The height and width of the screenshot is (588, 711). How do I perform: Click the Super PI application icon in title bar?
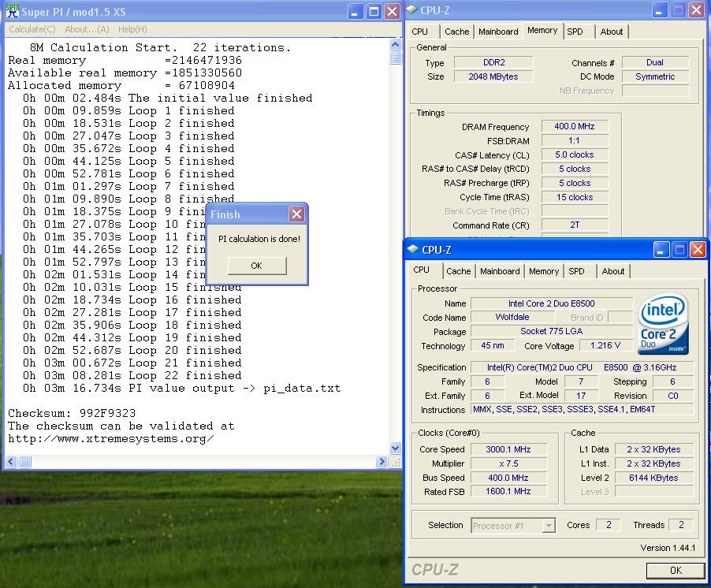(13, 11)
